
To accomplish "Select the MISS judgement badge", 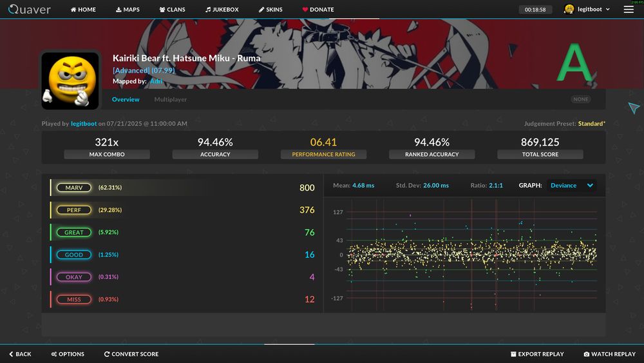I will [74, 299].
